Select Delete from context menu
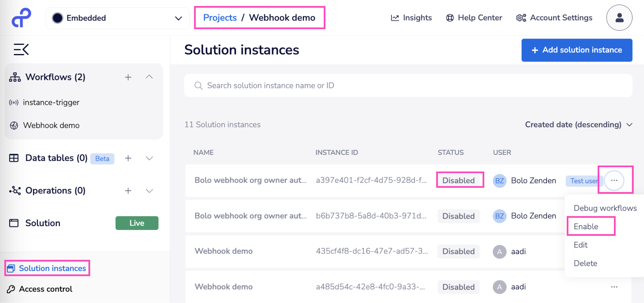 tap(585, 263)
